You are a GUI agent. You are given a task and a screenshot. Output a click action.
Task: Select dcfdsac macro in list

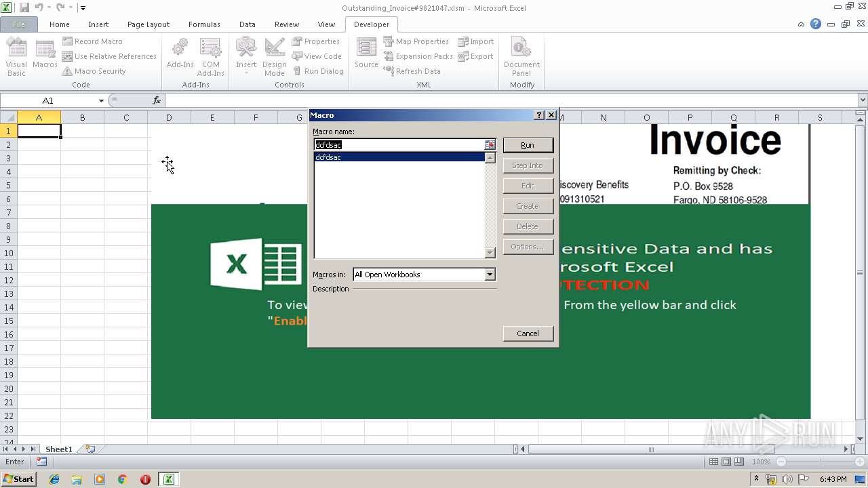point(399,157)
